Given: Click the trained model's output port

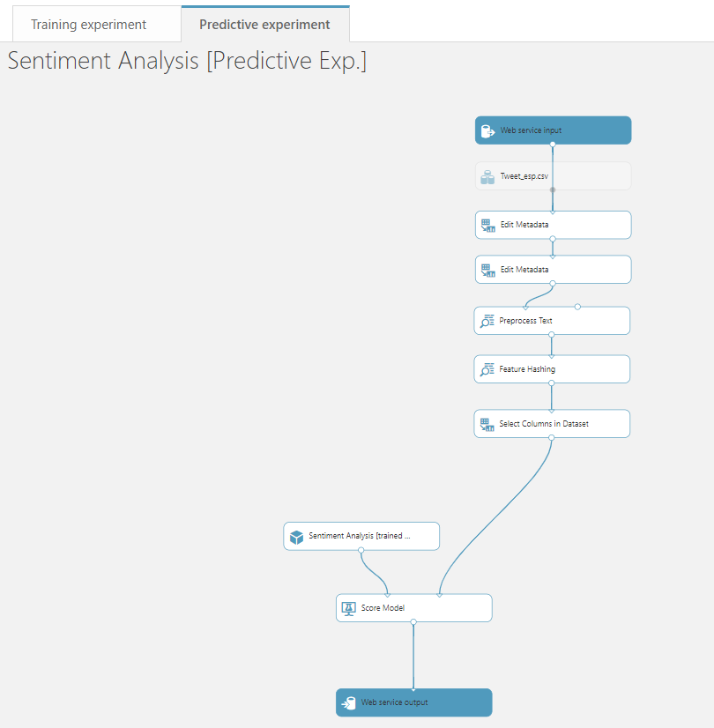Looking at the screenshot, I should [x=361, y=551].
